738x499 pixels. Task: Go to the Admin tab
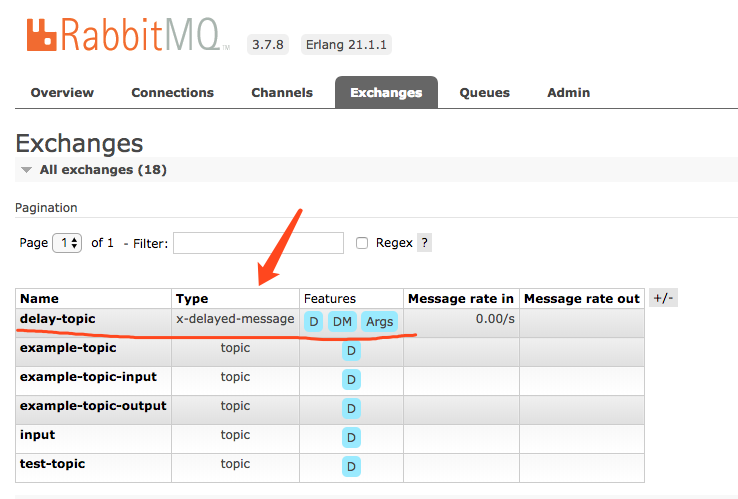tap(569, 93)
